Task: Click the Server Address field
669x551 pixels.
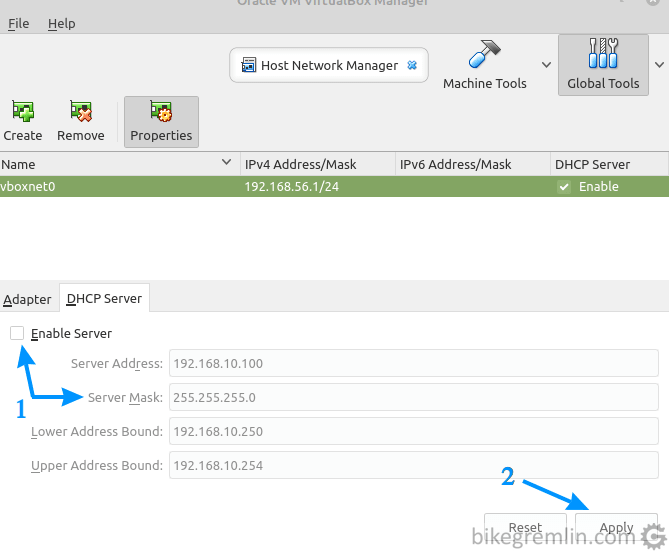Action: coord(414,363)
